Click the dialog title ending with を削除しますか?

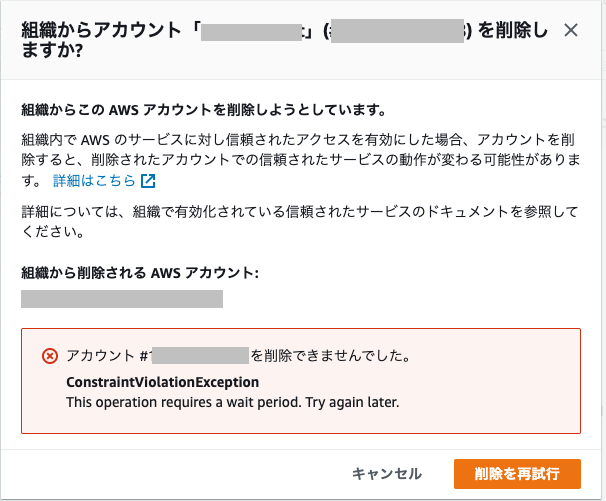point(284,40)
